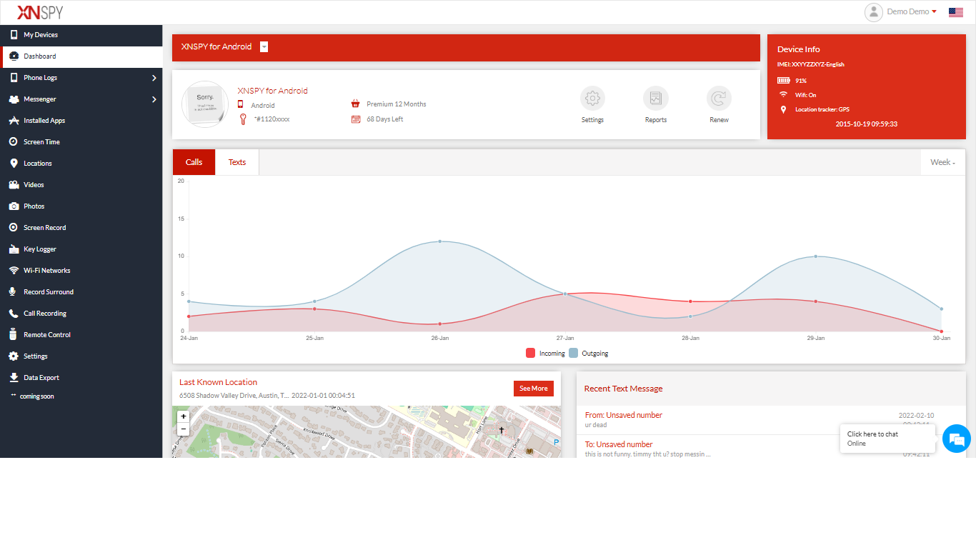Switch to the Texts tab

[237, 162]
